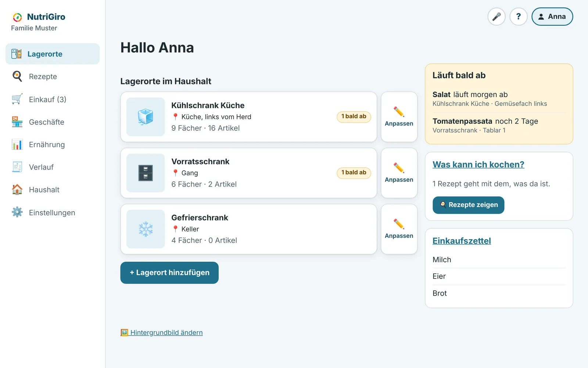Image resolution: width=588 pixels, height=368 pixels.
Task: Open the Ernährung menu item
Action: coord(53,144)
